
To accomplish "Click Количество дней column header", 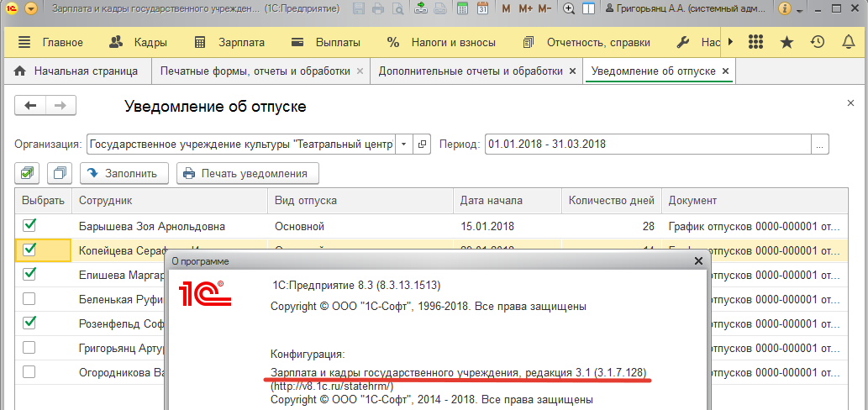I will [612, 200].
